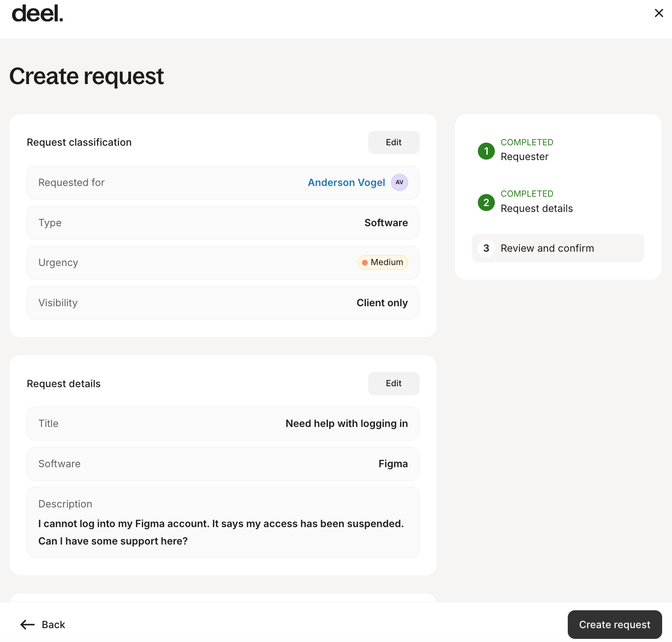Click the AV avatar badge
The width and height of the screenshot is (672, 642).
pyautogui.click(x=399, y=182)
